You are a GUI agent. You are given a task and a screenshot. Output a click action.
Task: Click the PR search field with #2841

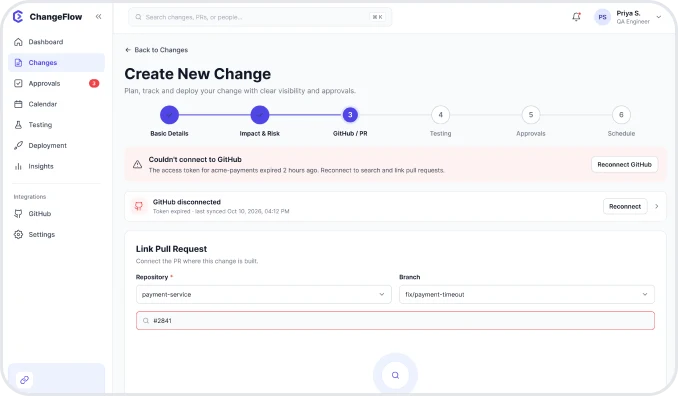pos(395,321)
